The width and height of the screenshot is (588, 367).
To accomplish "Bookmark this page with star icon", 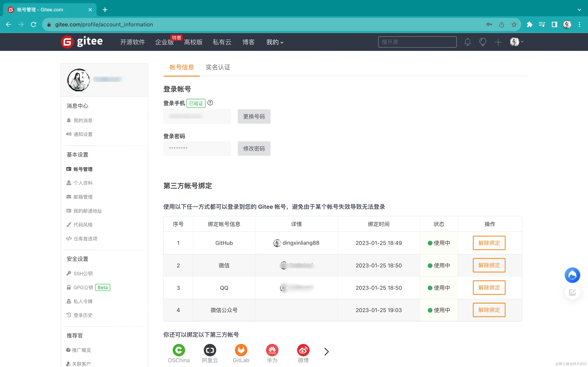I will point(514,24).
